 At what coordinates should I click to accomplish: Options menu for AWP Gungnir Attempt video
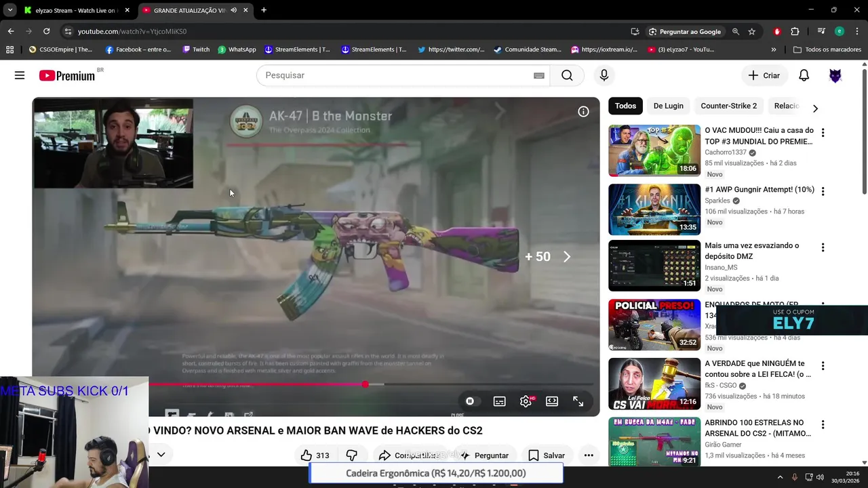click(x=823, y=192)
